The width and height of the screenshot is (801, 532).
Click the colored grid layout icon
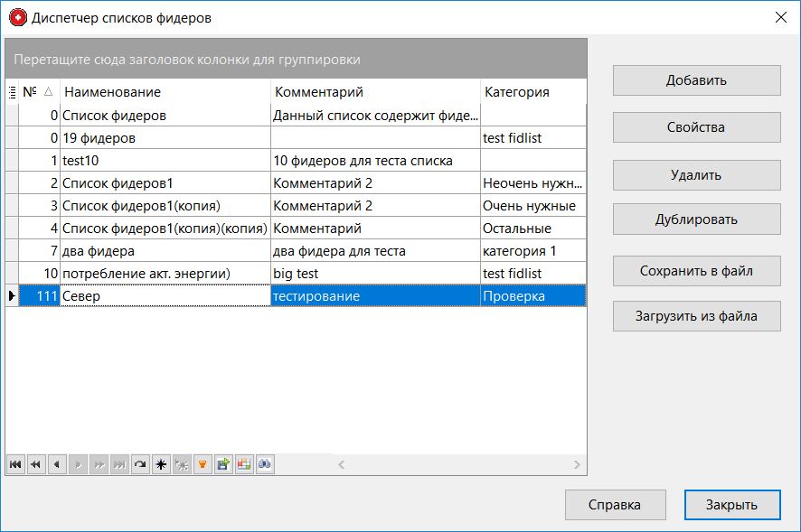[244, 464]
